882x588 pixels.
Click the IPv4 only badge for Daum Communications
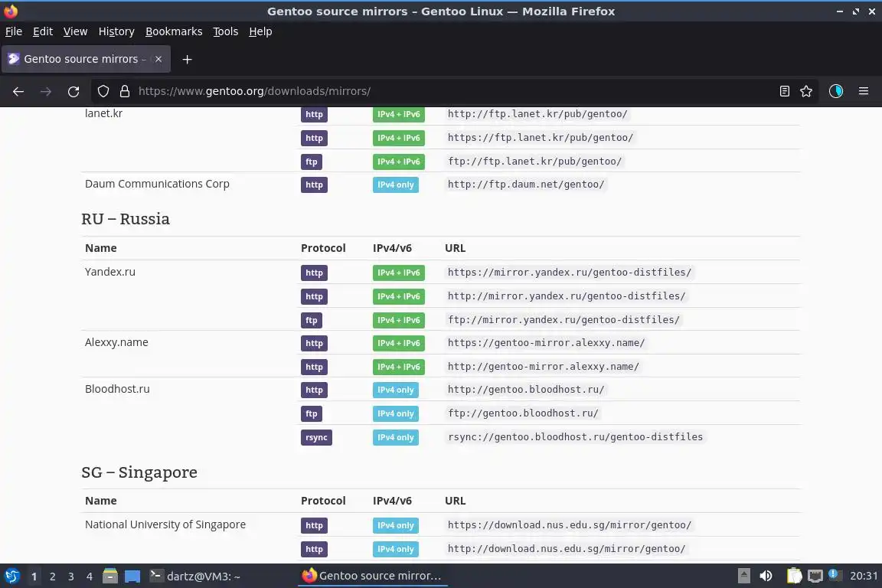[x=395, y=185]
